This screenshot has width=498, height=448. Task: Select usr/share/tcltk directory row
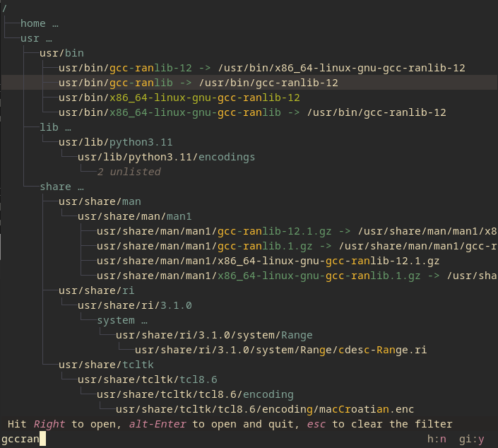(x=106, y=365)
